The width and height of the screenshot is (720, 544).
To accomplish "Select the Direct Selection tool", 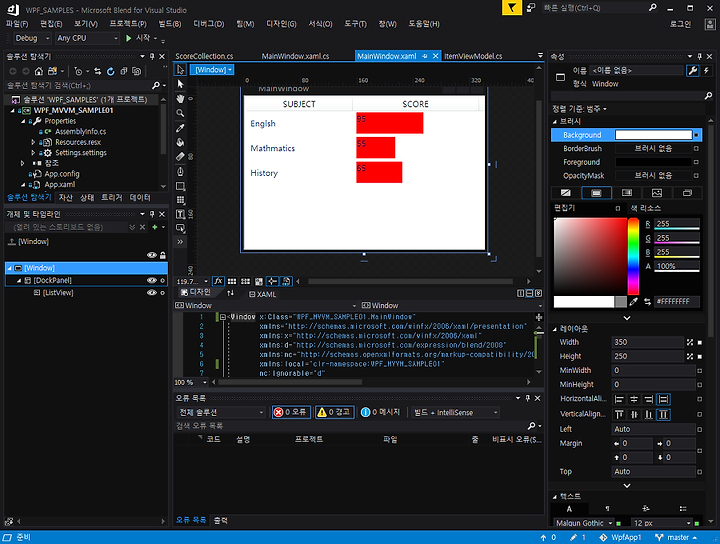I will [180, 84].
